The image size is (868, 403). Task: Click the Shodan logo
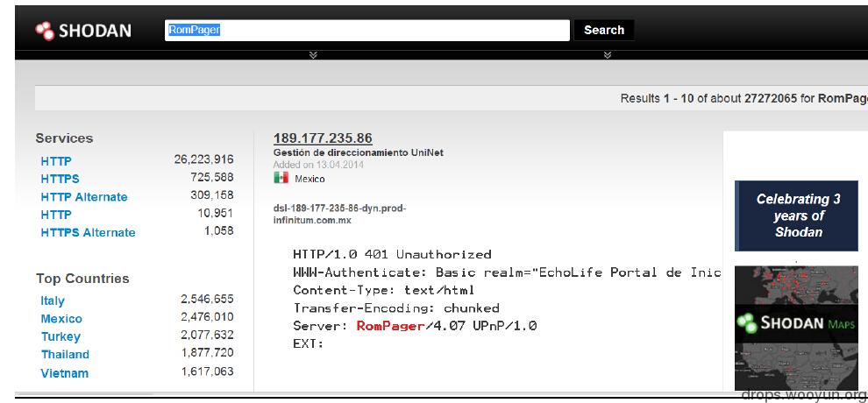(x=83, y=31)
